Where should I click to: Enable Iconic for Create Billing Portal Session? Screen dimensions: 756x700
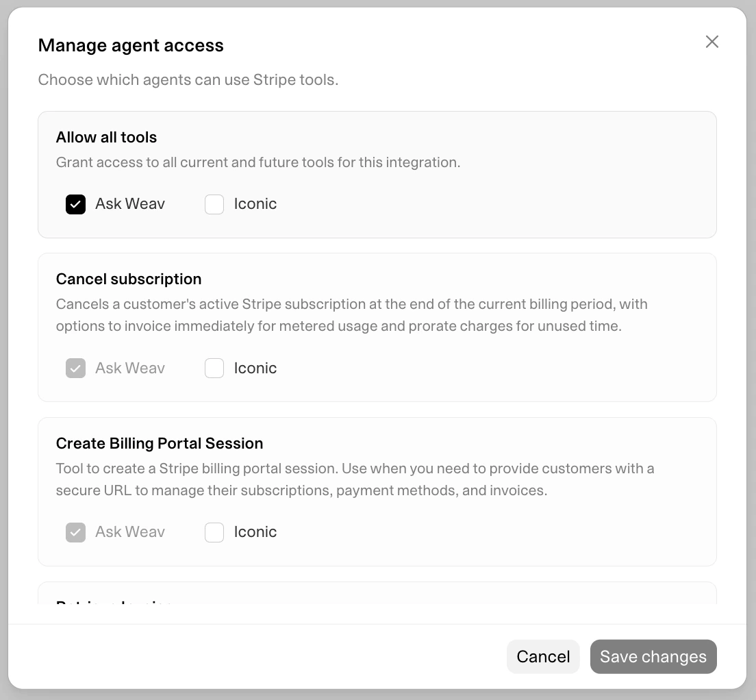tap(214, 532)
